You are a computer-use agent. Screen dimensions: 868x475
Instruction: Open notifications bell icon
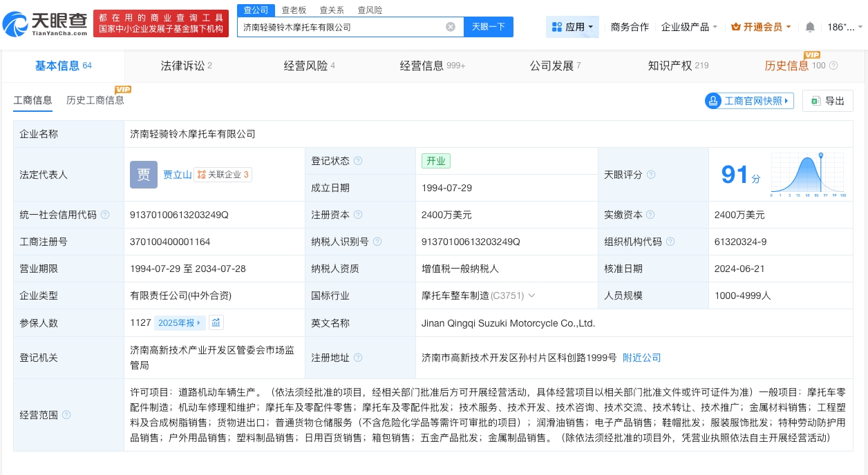coord(810,27)
